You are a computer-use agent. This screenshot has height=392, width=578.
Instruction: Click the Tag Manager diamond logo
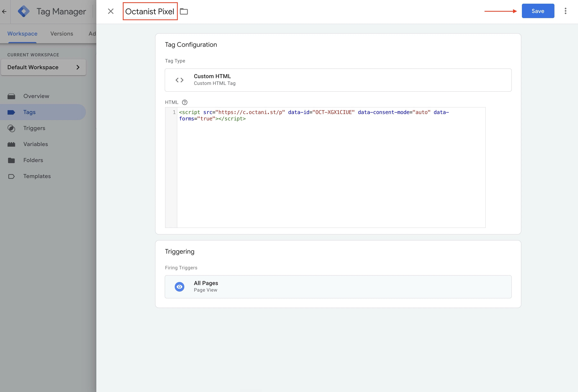click(24, 11)
